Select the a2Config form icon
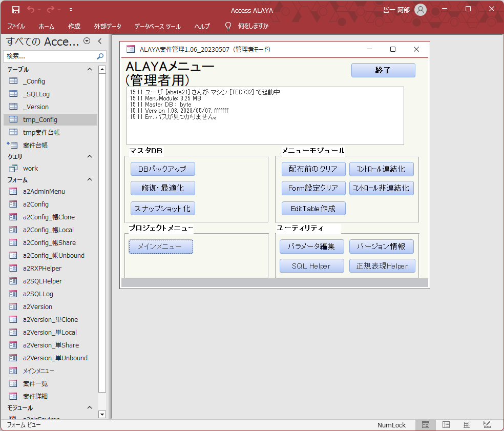The image size is (504, 431). [x=13, y=204]
